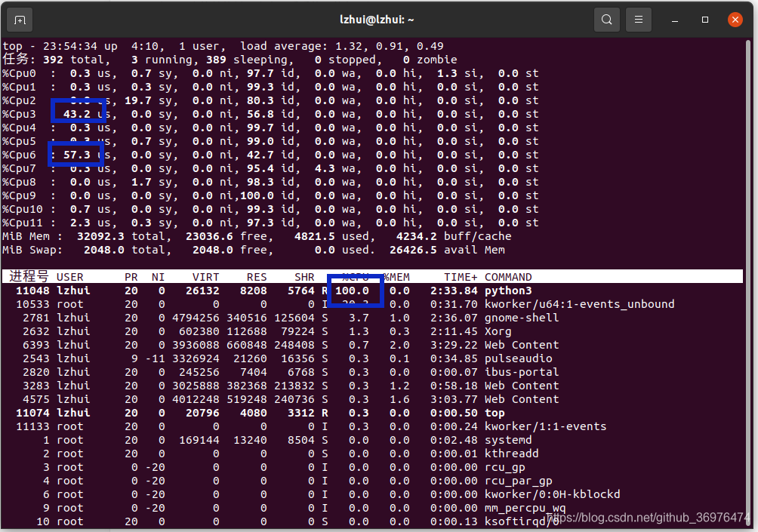This screenshot has height=532, width=758.
Task: Click the 23:54:34 time in top header
Action: pos(70,46)
